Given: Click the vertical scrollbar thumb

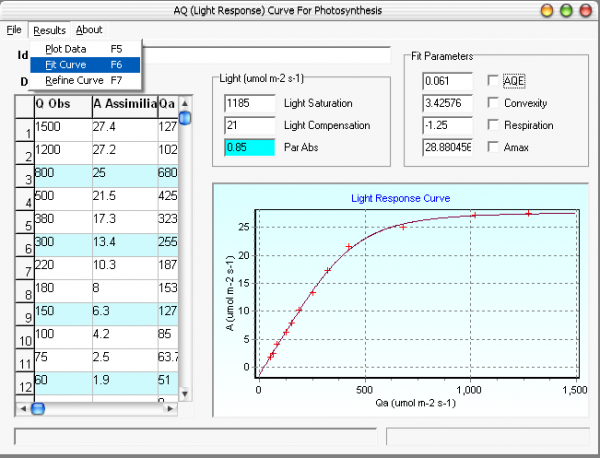Looking at the screenshot, I should (x=185, y=118).
